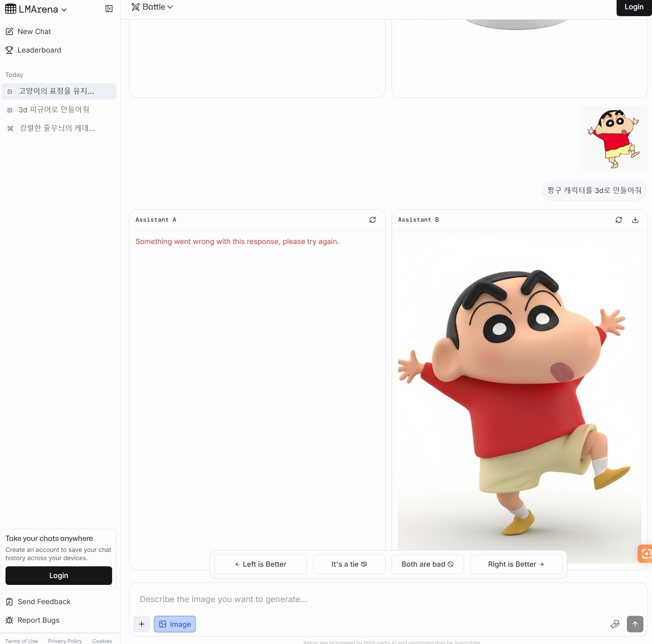Click the top-right Login button
Screen dimensions: 652x644
(634, 7)
